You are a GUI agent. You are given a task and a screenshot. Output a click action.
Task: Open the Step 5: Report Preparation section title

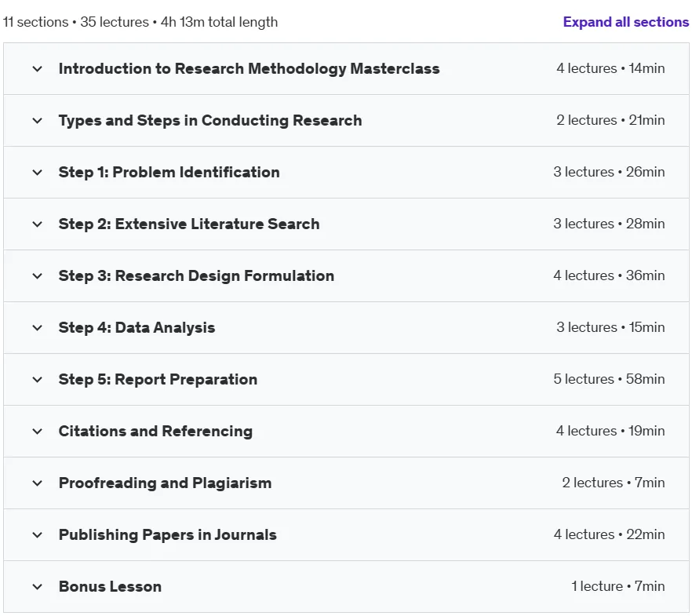[x=158, y=380]
